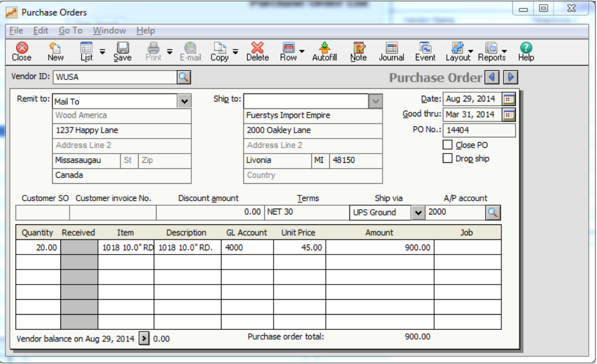Click the Event toolbar icon

[x=425, y=51]
